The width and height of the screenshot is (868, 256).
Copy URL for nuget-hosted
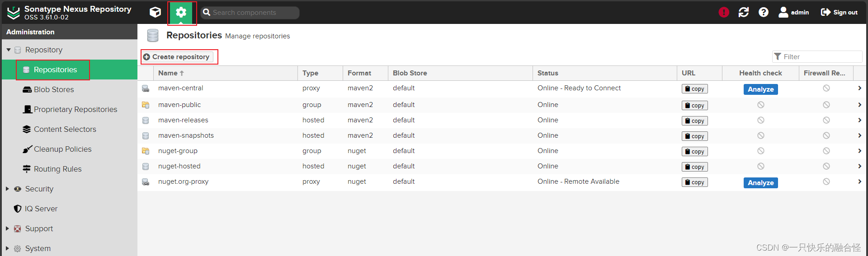pyautogui.click(x=694, y=167)
